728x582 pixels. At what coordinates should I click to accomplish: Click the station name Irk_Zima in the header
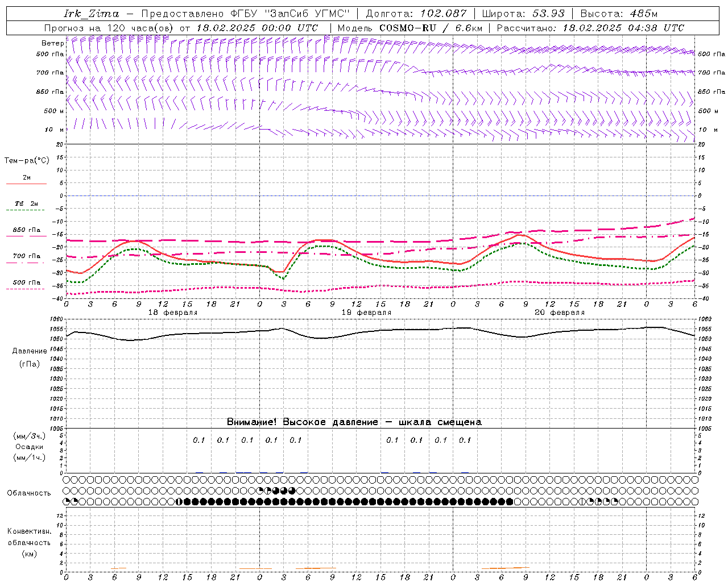(92, 14)
